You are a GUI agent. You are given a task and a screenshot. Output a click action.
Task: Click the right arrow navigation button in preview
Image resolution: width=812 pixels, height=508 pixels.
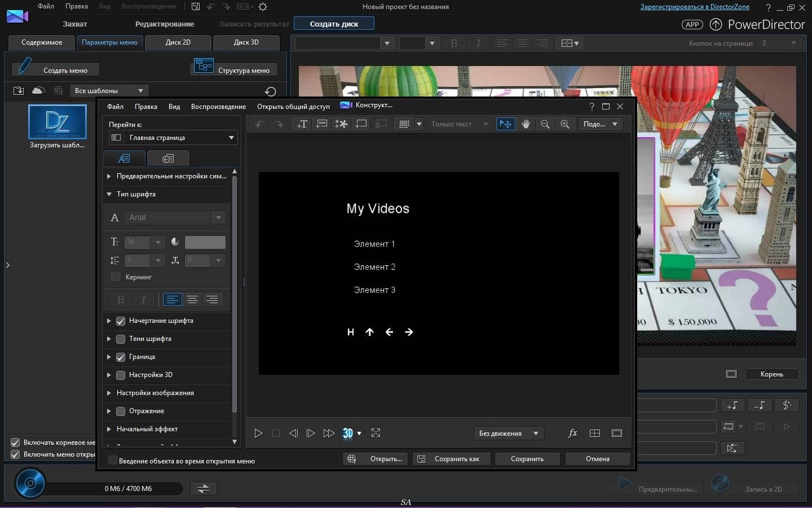tap(409, 332)
